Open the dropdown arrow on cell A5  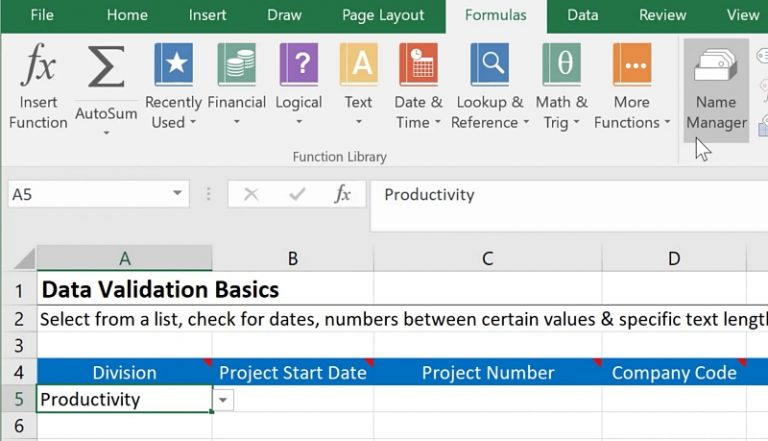click(x=224, y=400)
